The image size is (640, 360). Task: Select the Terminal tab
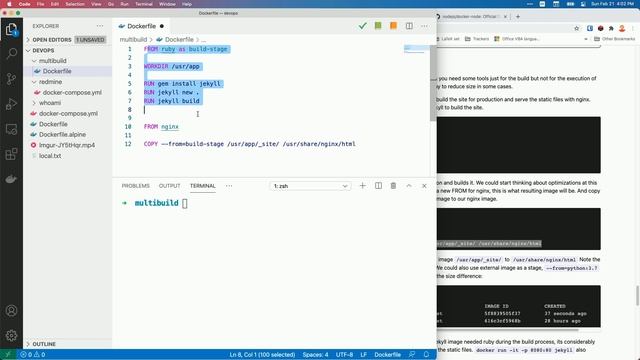click(x=202, y=186)
